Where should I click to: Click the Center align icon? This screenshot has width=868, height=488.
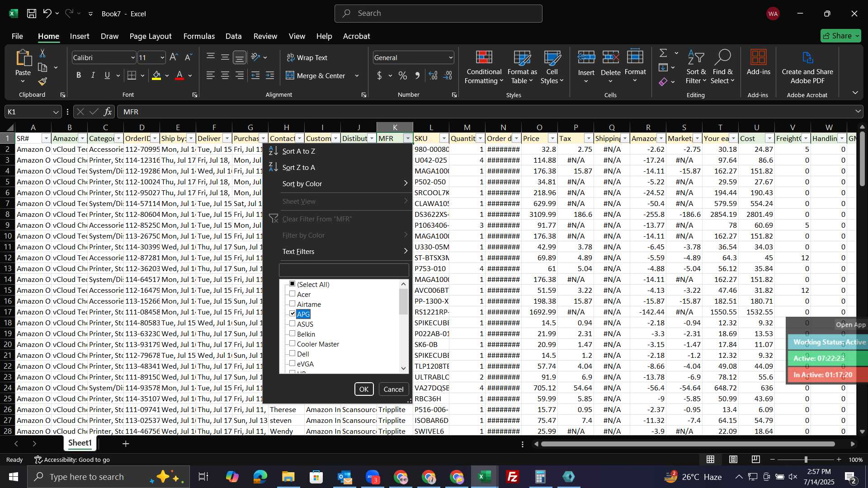(225, 75)
